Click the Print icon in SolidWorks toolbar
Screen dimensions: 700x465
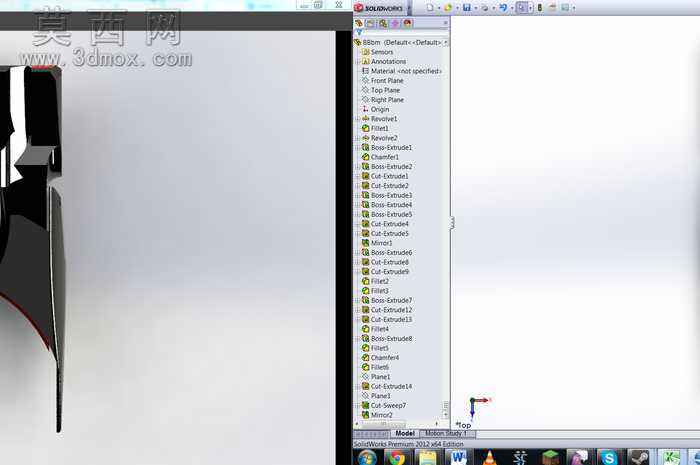(484, 8)
